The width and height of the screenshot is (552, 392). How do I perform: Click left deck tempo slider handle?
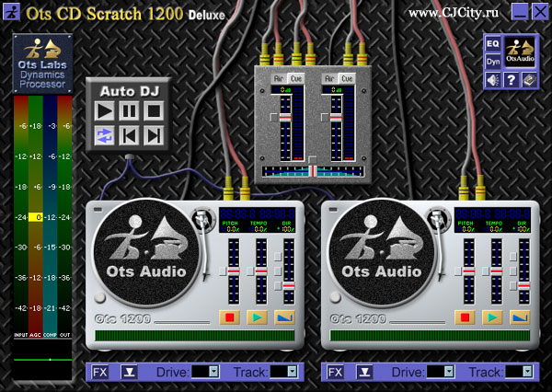[261, 271]
